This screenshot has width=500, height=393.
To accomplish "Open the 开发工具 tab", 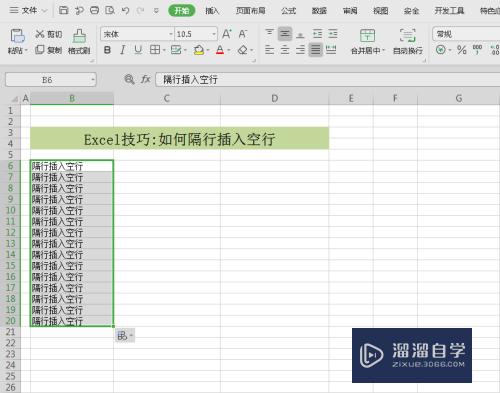I will pyautogui.click(x=449, y=11).
